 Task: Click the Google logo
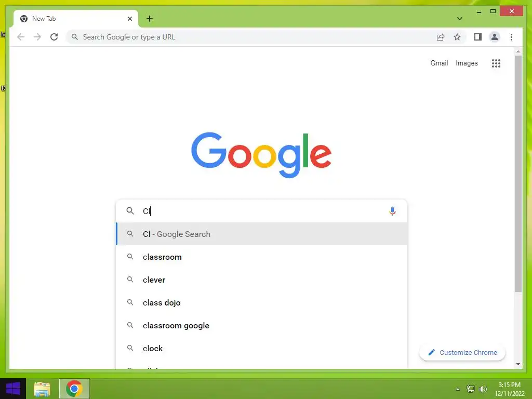pos(261,155)
